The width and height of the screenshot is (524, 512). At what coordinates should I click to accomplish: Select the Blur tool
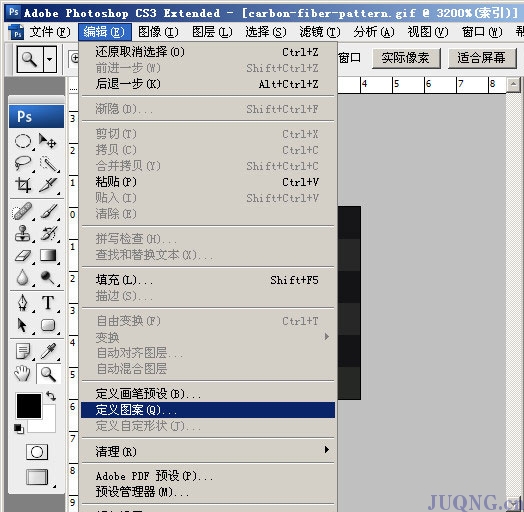coord(23,277)
